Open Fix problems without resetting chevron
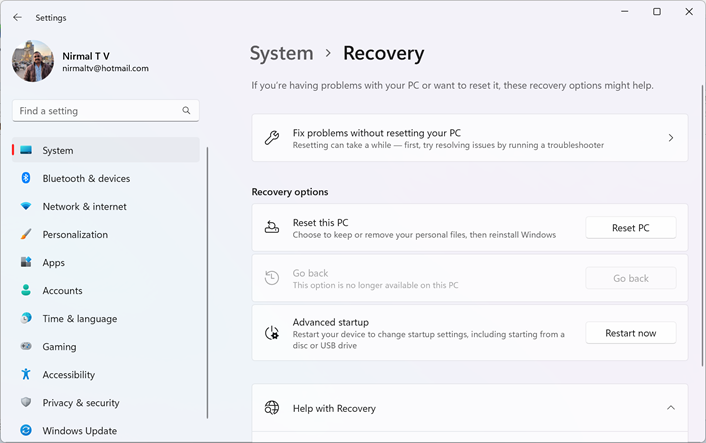Image resolution: width=706 pixels, height=443 pixels. pyautogui.click(x=671, y=138)
